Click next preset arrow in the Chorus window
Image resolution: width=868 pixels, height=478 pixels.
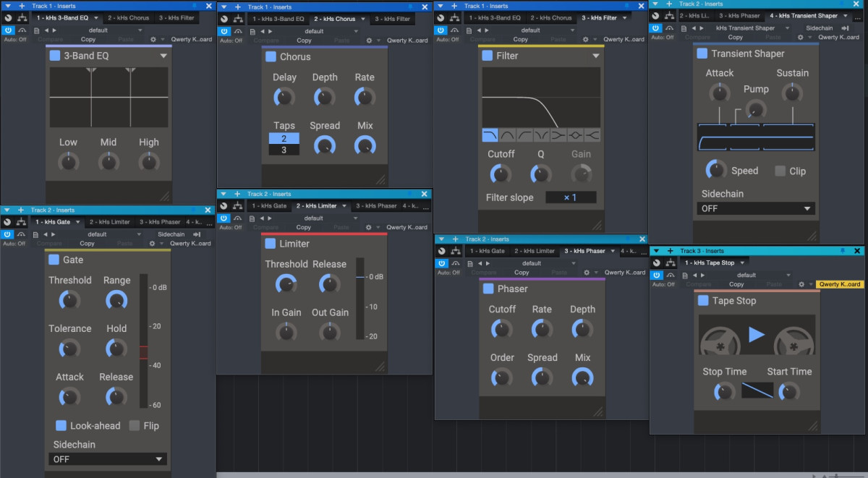271,31
